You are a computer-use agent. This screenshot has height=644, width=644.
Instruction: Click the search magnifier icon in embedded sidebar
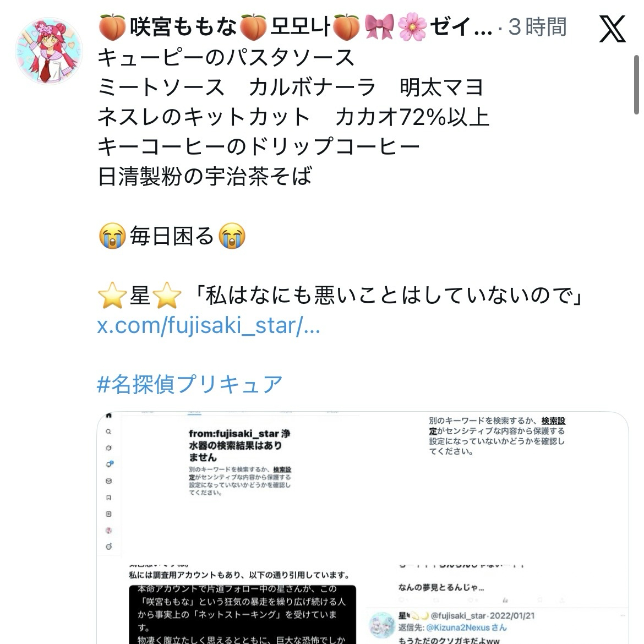click(x=108, y=432)
